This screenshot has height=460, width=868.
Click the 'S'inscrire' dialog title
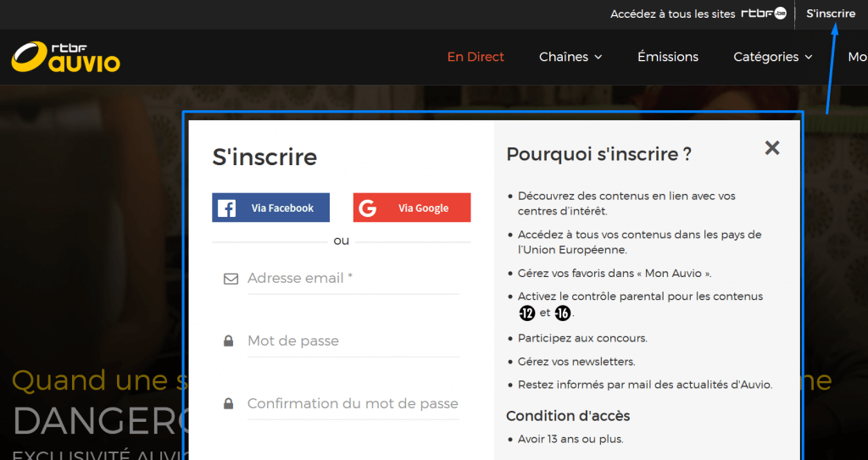coord(264,157)
